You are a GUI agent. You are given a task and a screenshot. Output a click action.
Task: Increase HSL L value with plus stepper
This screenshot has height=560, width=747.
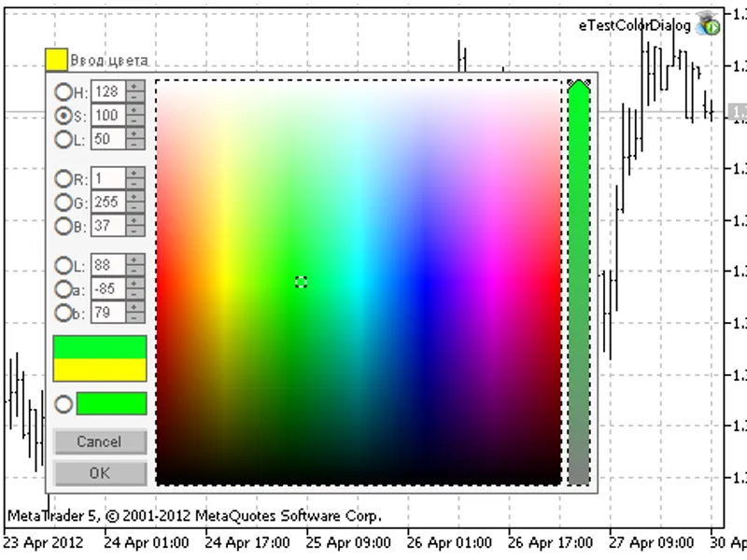tap(135, 133)
